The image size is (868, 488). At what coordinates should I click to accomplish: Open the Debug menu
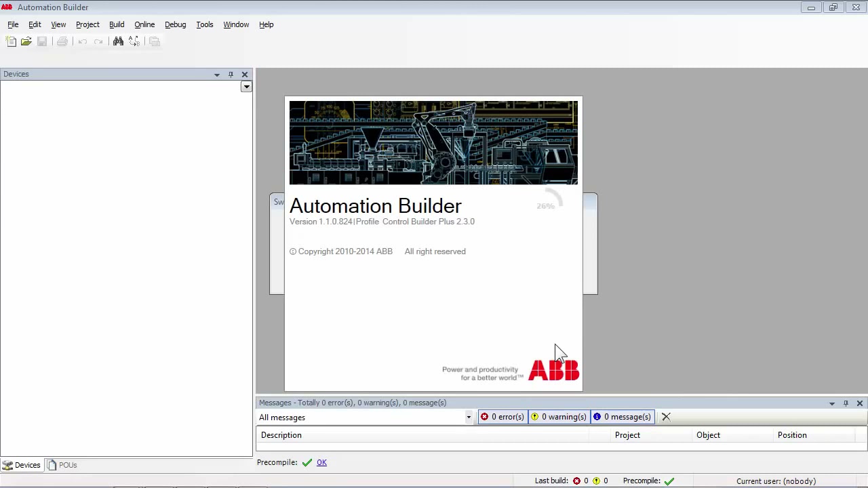[x=175, y=24]
